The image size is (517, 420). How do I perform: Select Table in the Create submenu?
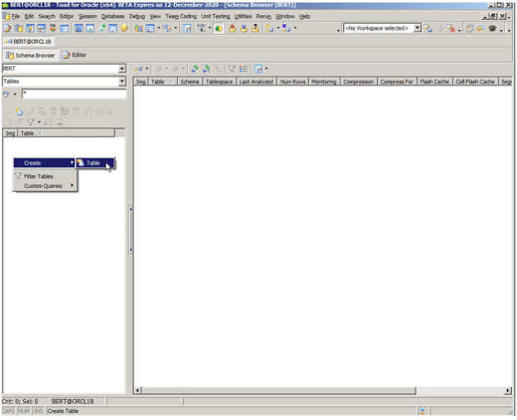coord(95,163)
